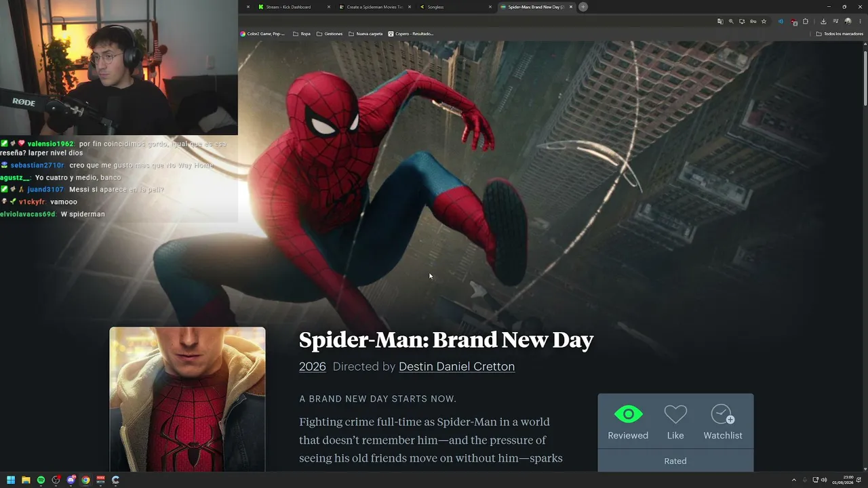
Task: Open the Copero - Resultado bookmark
Action: [x=411, y=33]
